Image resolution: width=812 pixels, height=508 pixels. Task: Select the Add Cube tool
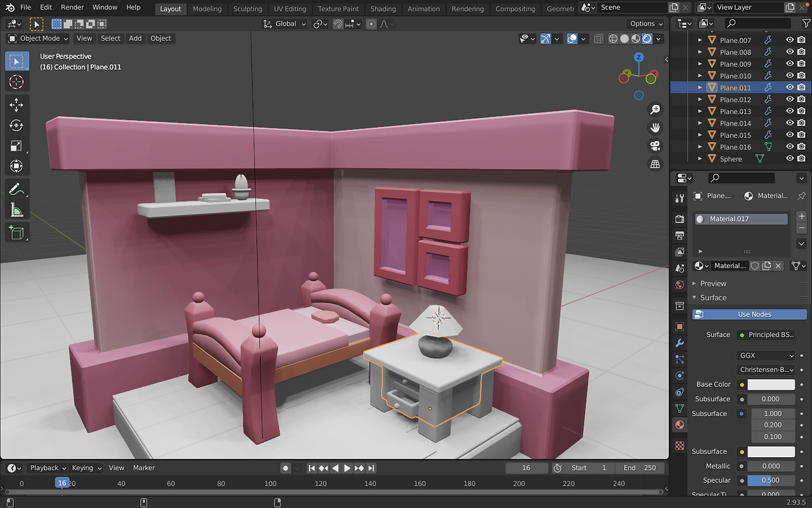(16, 232)
